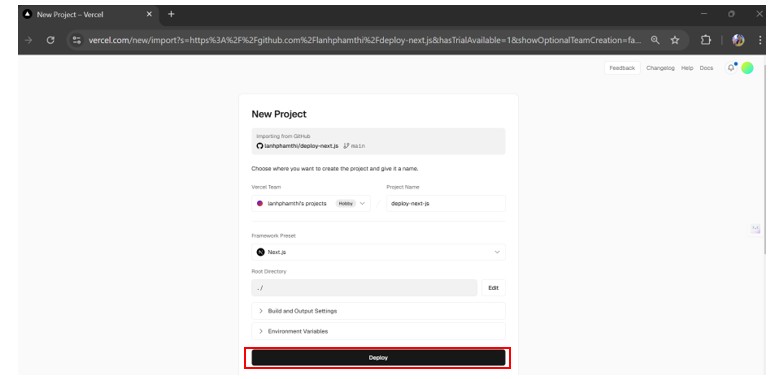778x379 pixels.
Task: Open the Chrome profile avatar
Action: [x=738, y=41]
